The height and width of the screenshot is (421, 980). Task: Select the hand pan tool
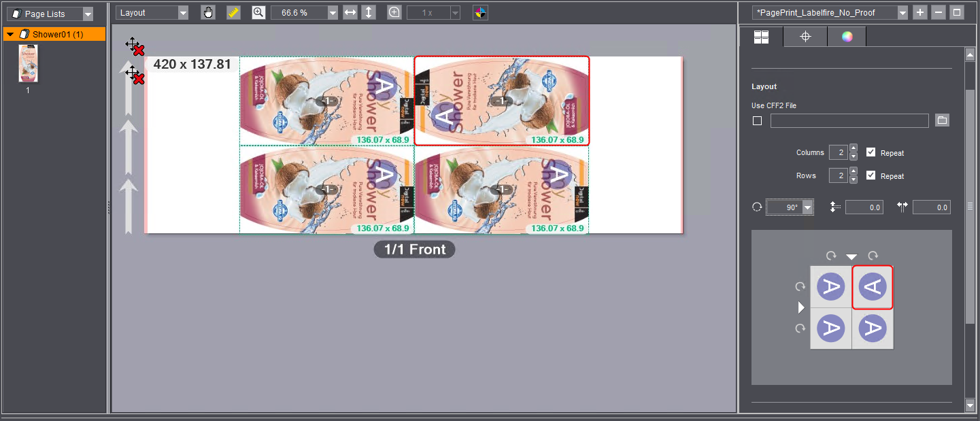click(x=209, y=12)
